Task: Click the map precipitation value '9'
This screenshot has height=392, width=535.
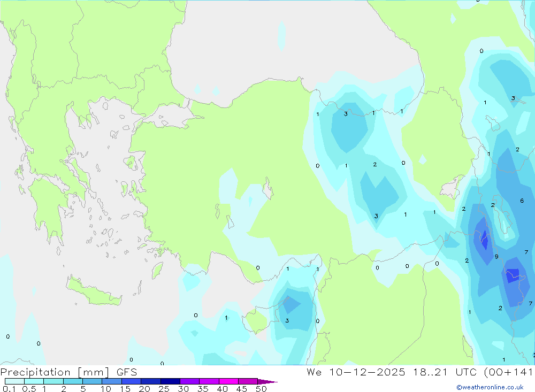Action: 496,257
